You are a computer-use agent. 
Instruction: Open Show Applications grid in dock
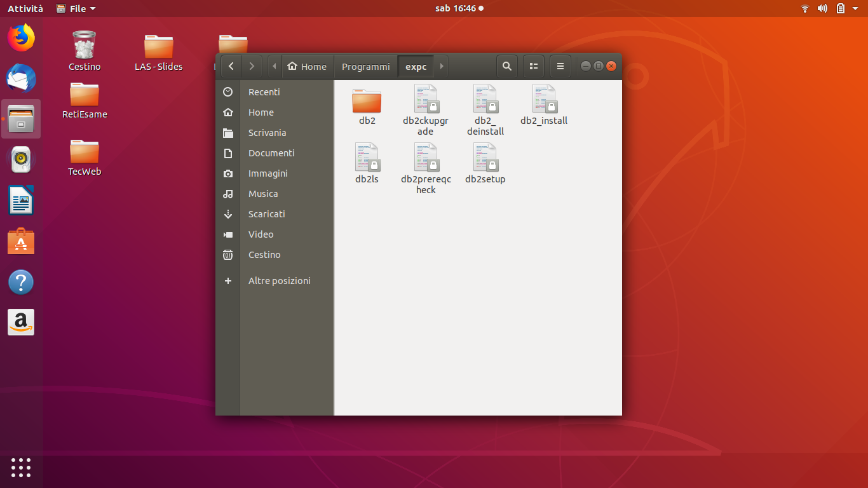click(x=21, y=467)
